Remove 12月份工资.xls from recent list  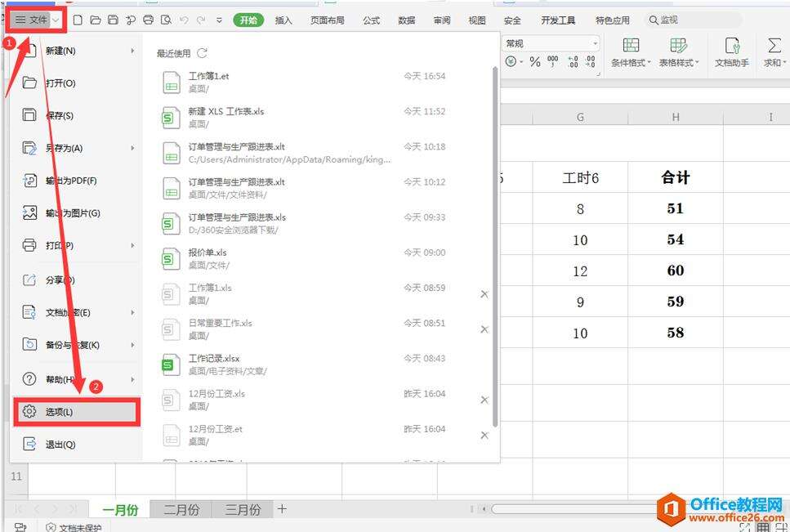coord(484,400)
